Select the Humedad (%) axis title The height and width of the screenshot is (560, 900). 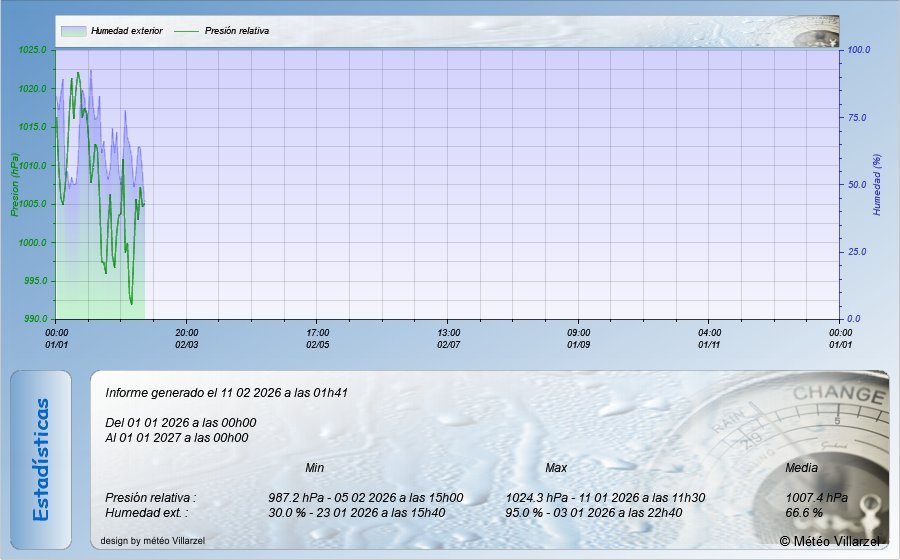point(877,184)
